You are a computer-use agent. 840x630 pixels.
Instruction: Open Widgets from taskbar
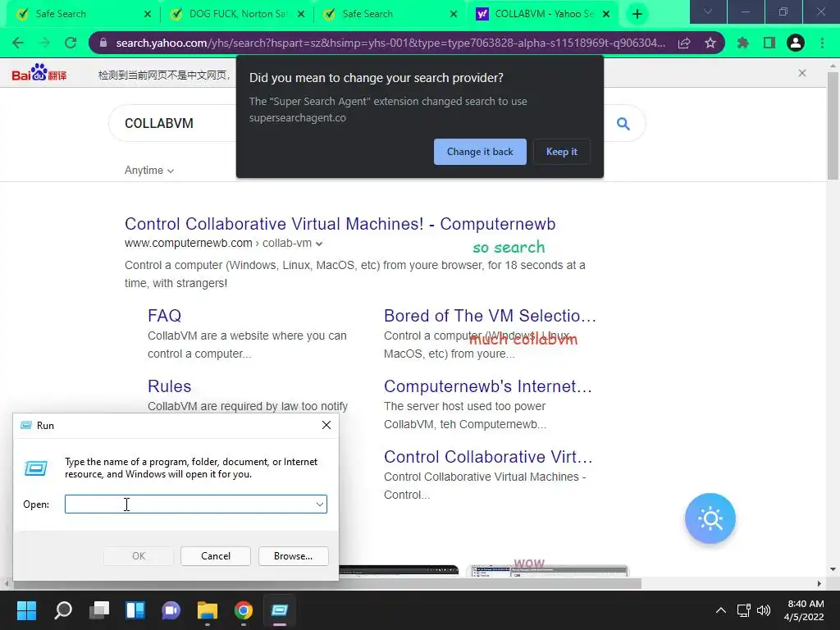[135, 610]
